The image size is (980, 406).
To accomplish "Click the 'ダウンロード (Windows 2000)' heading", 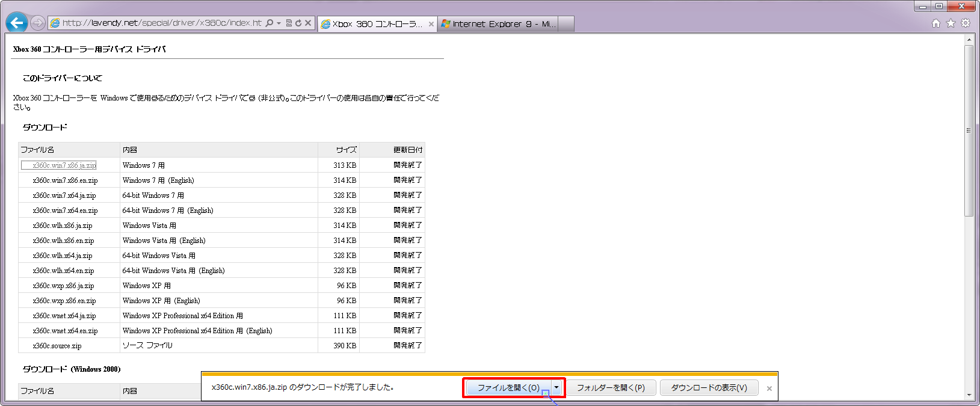I will [72, 369].
